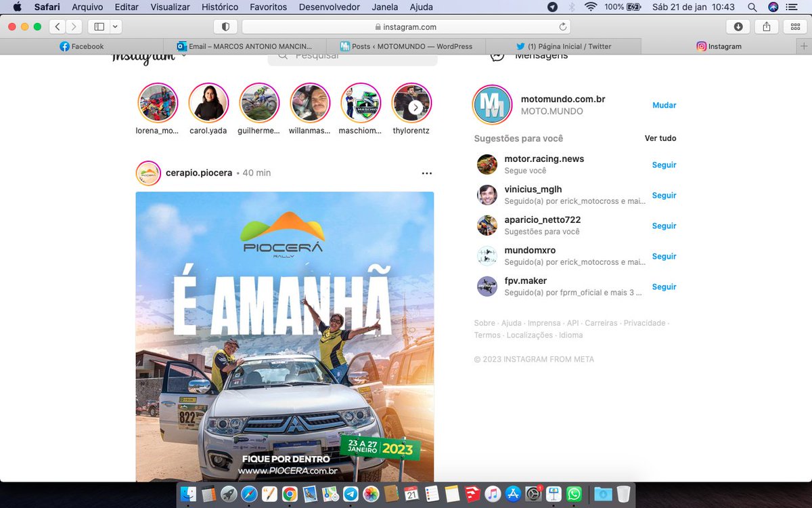Switch to Email MARCOS ANTONIO tab
The width and height of the screenshot is (812, 508).
[245, 46]
